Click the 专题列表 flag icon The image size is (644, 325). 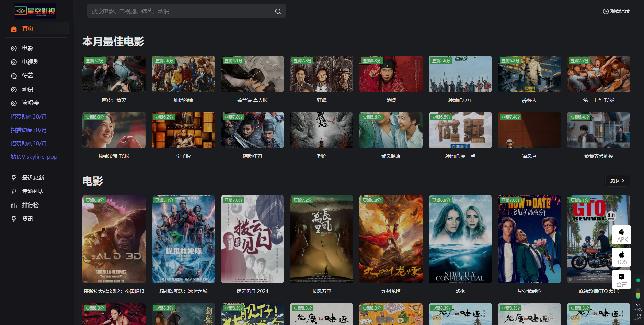[x=14, y=192]
